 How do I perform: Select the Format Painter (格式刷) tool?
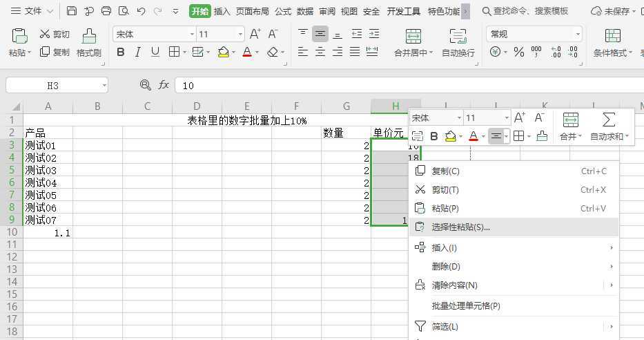pyautogui.click(x=89, y=42)
